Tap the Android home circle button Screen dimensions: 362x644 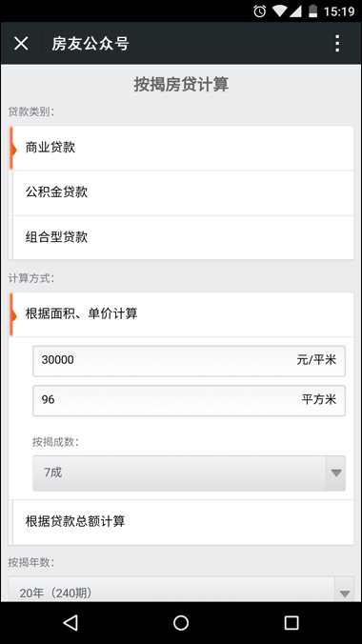click(x=181, y=623)
